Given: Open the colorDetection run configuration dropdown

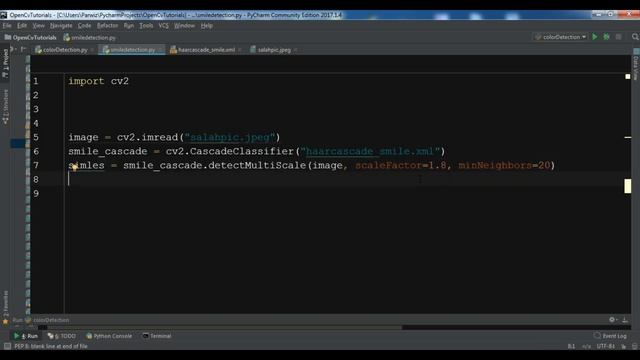Looking at the screenshot, I should 561,37.
